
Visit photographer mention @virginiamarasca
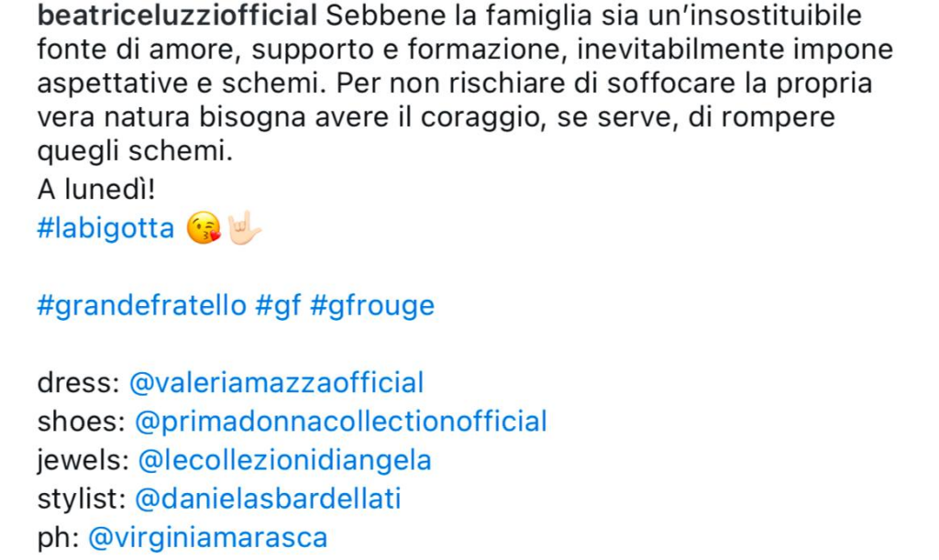[x=208, y=537]
